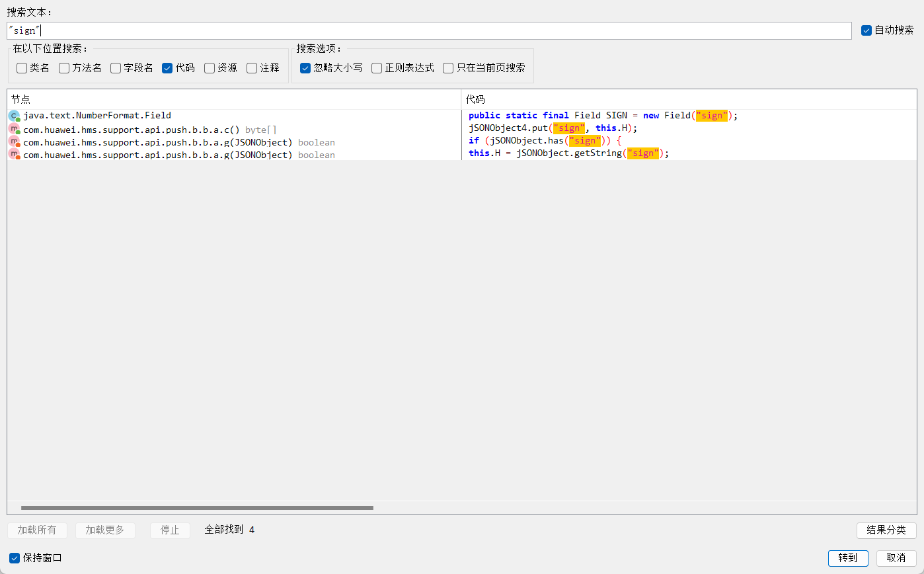Select code line public static final Field SIGN
Image resolution: width=924 pixels, height=574 pixels.
click(689, 116)
